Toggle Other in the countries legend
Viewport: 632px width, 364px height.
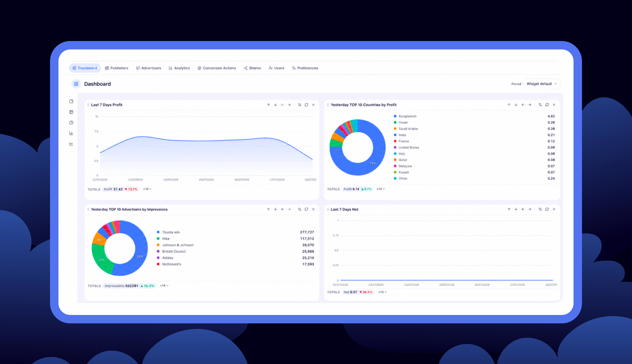(x=401, y=179)
